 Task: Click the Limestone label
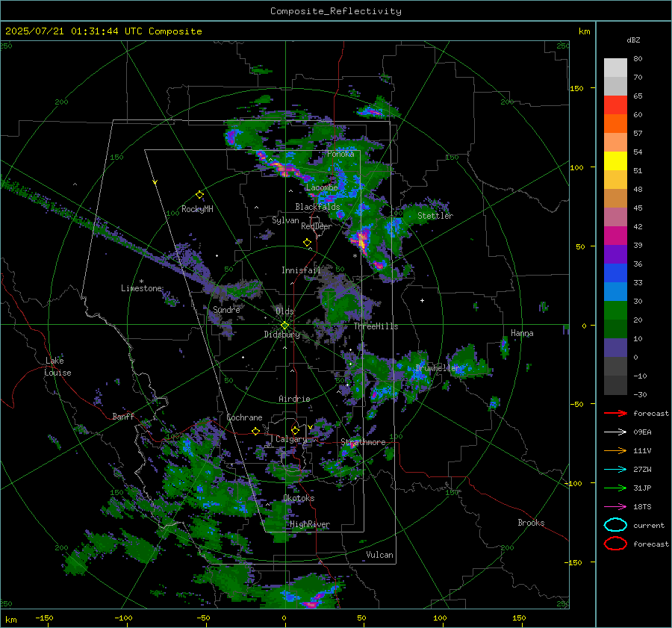tap(141, 288)
